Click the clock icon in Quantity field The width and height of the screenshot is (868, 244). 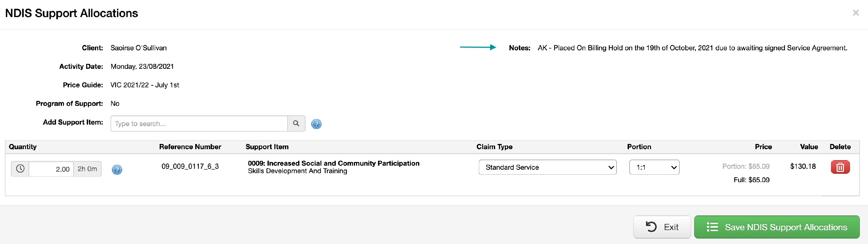click(20, 169)
